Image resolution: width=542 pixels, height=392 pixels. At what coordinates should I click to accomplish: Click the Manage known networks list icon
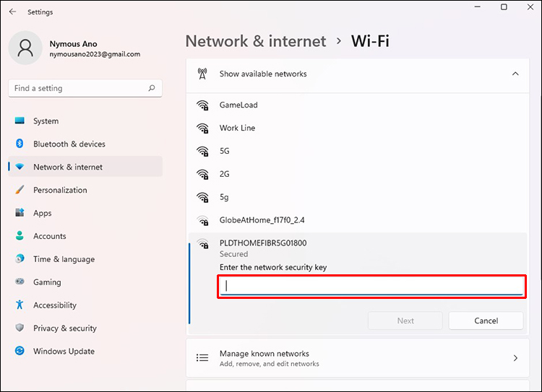point(203,357)
